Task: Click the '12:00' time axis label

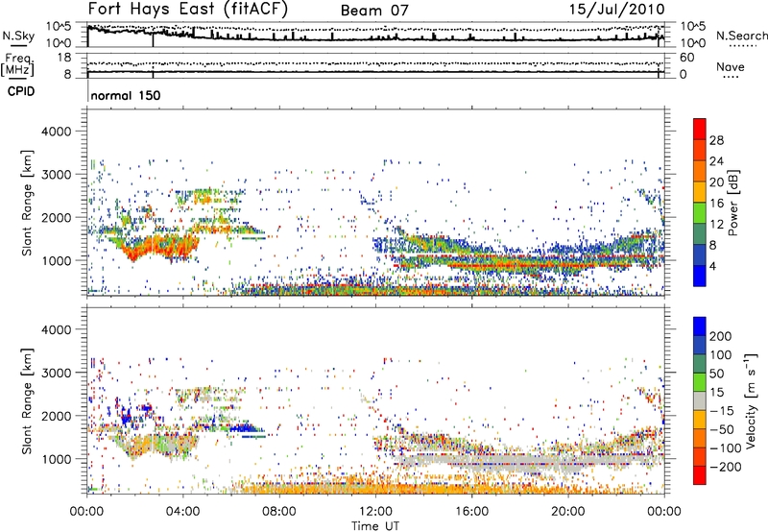Action: (375, 512)
